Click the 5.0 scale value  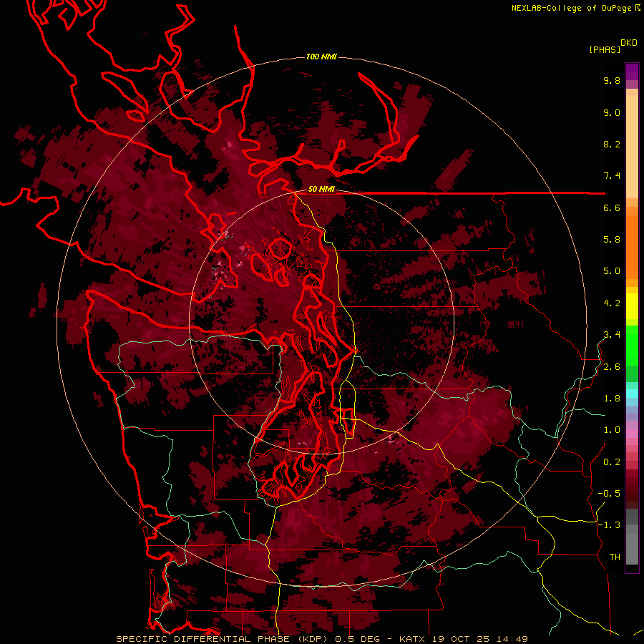[x=612, y=271]
